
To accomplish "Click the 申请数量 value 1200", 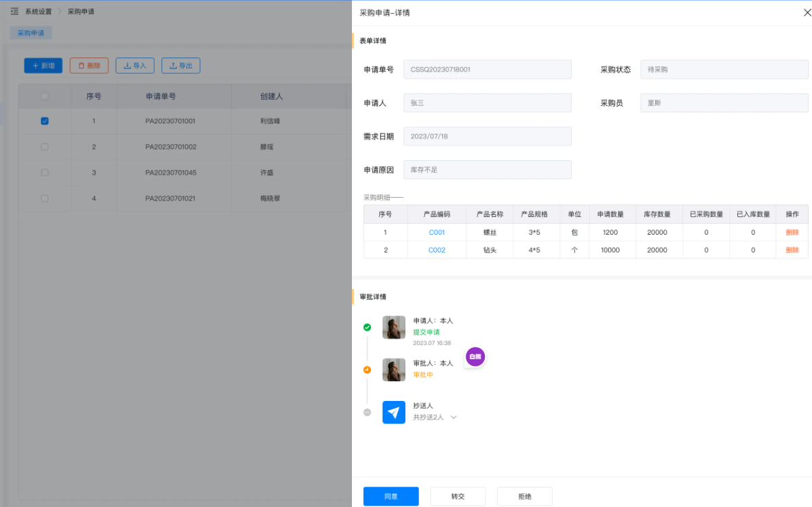I will [x=610, y=232].
